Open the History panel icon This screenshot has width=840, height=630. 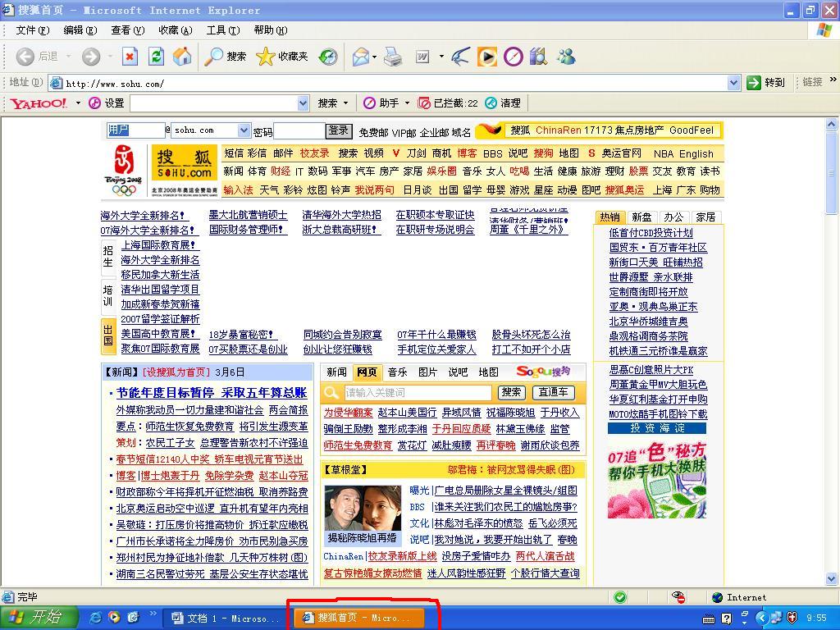pyautogui.click(x=328, y=57)
